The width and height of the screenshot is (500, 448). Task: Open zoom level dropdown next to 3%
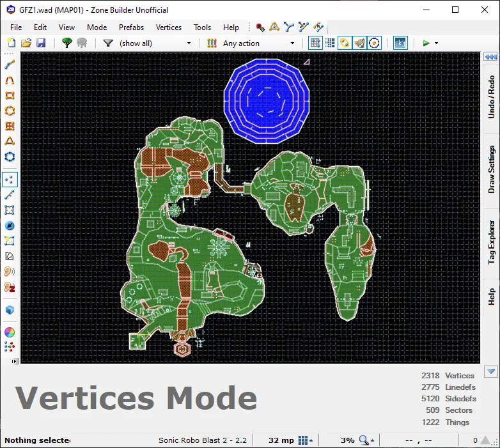(x=372, y=441)
